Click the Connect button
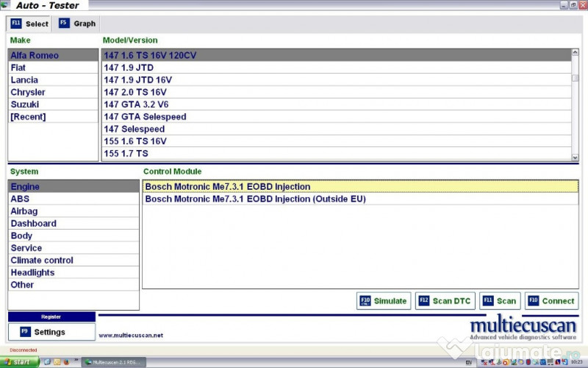588x368 pixels. tap(552, 301)
